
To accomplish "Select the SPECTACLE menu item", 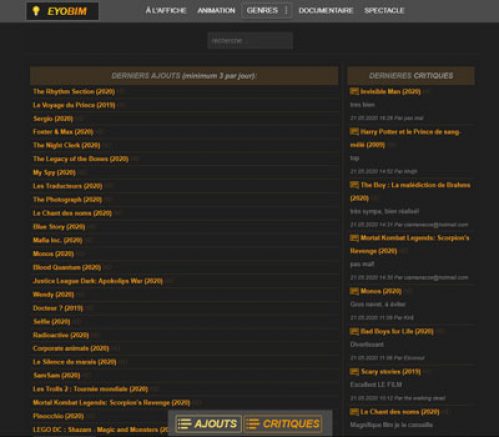I will (x=384, y=11).
